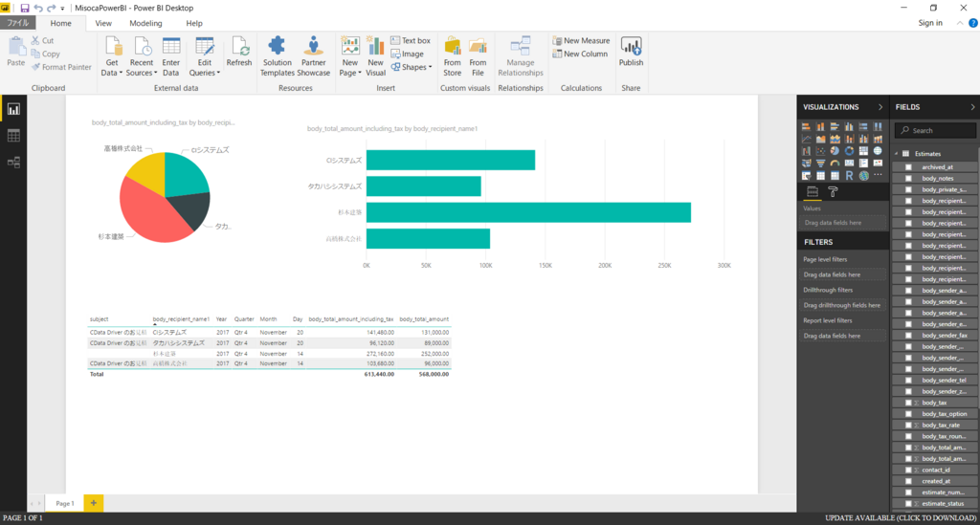Select Stacked bar chart visualization
Image resolution: width=980 pixels, height=525 pixels.
(x=806, y=126)
